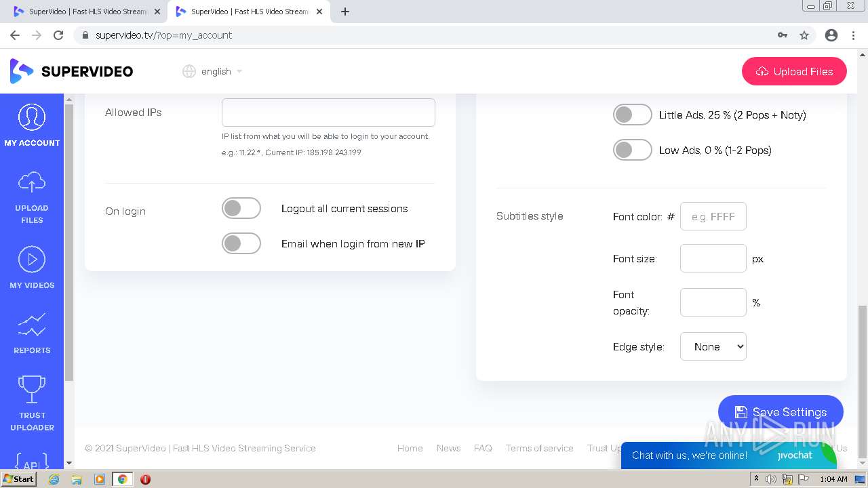Click Font color input field
This screenshot has width=868, height=488.
coord(713,216)
